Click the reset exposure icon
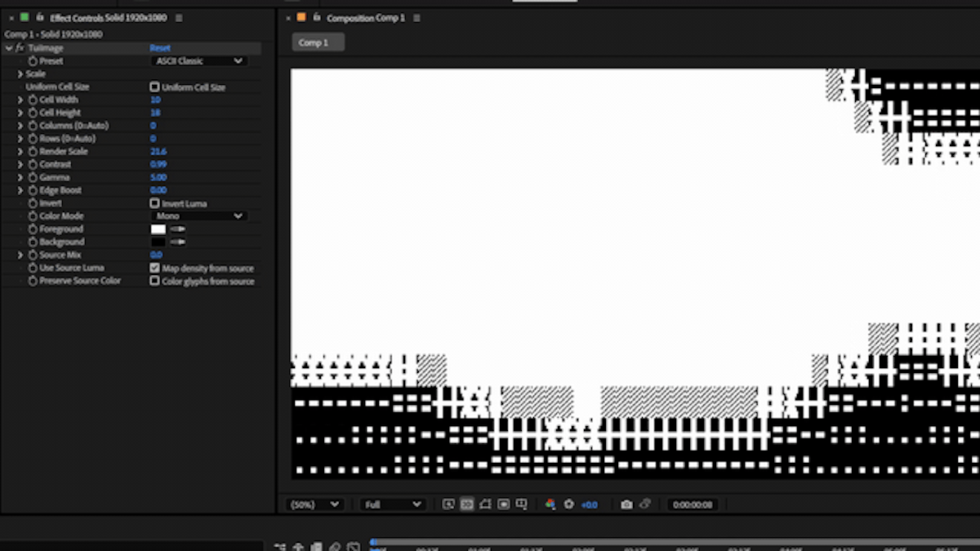 click(569, 504)
